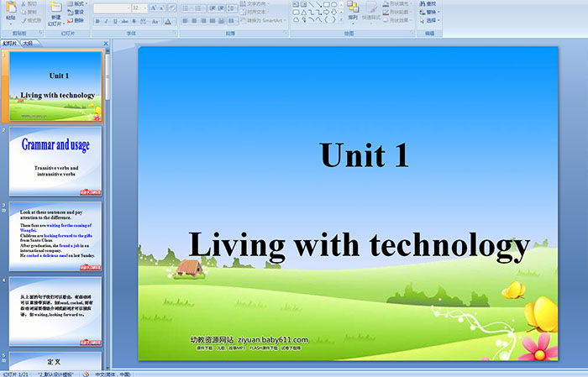588x377 pixels.
Task: Click the spell check icon in status bar
Action: tap(86, 374)
